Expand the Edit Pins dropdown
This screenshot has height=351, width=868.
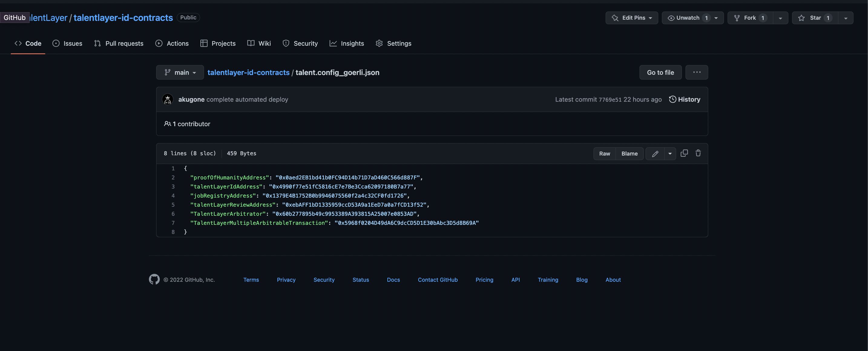pyautogui.click(x=631, y=18)
